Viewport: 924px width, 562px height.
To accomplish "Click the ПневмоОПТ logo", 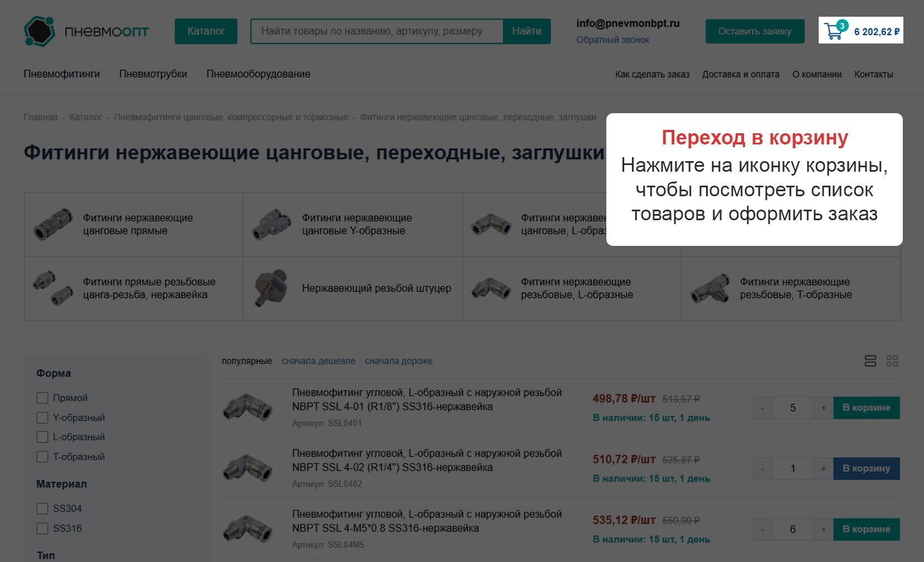I will 86,31.
